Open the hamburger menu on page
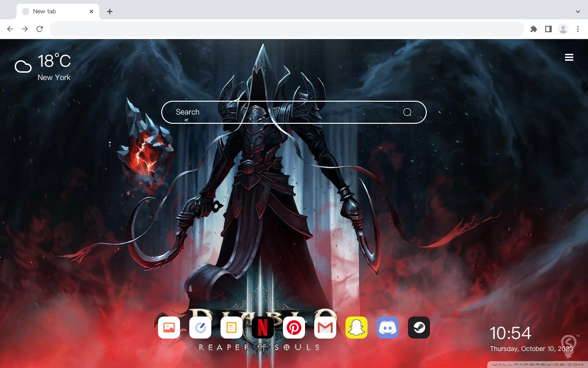 pyautogui.click(x=569, y=57)
